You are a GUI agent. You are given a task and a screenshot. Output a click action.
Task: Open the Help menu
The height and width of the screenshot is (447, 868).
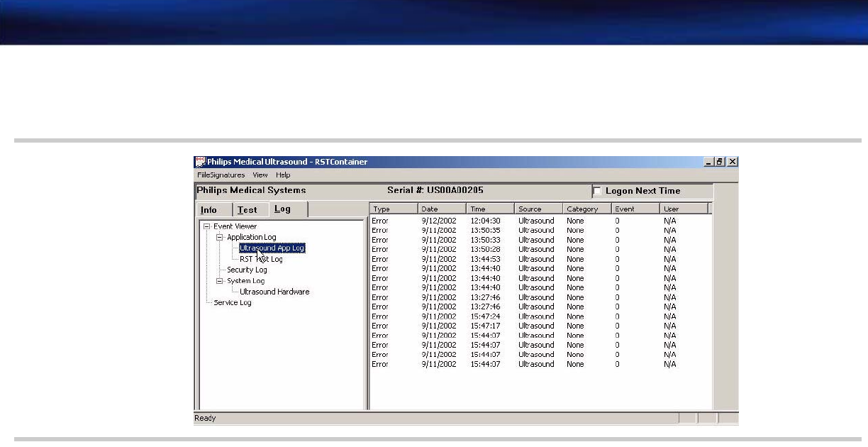coord(283,175)
